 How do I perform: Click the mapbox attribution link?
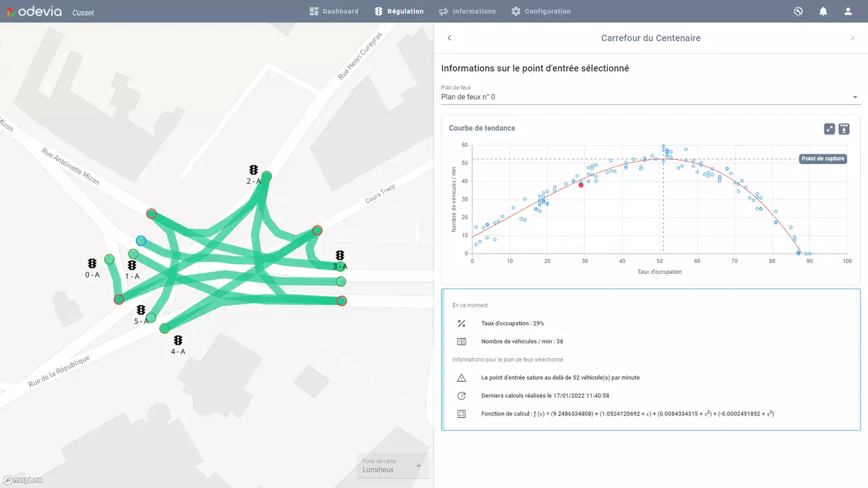(22, 479)
